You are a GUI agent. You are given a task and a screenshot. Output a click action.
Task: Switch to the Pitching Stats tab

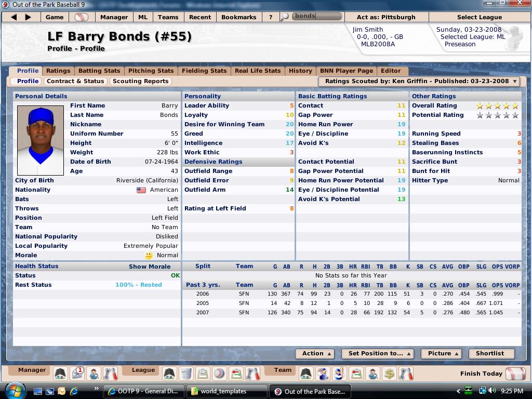tap(151, 71)
